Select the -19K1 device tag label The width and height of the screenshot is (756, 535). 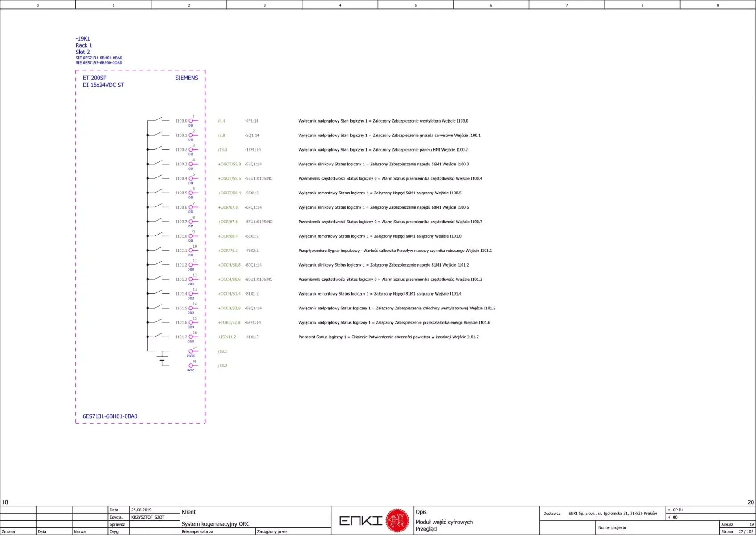[x=83, y=39]
